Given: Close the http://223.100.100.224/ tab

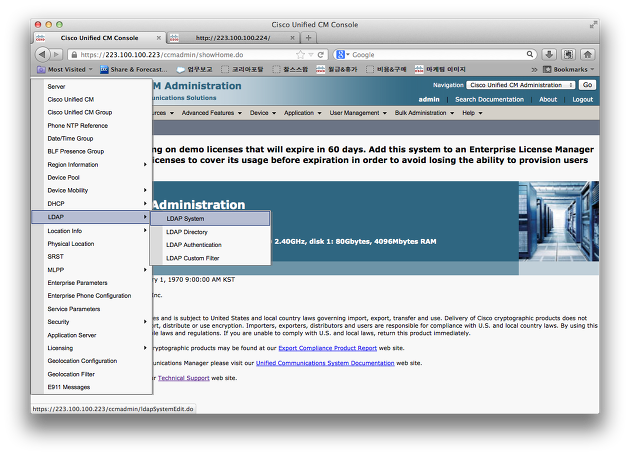Looking at the screenshot, I should pos(292,38).
